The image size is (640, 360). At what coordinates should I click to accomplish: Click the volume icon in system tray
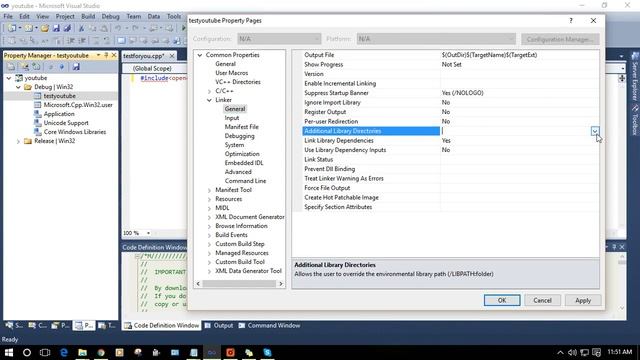pos(572,352)
